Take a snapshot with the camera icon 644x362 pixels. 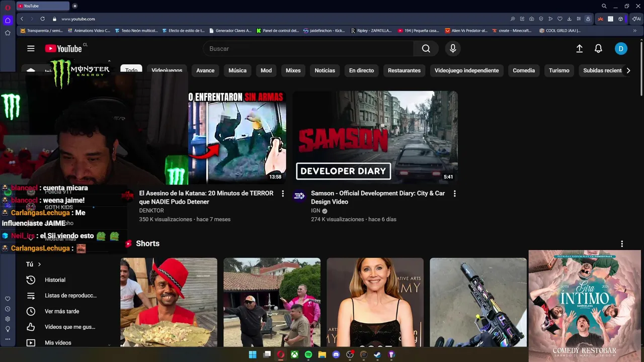tap(532, 19)
